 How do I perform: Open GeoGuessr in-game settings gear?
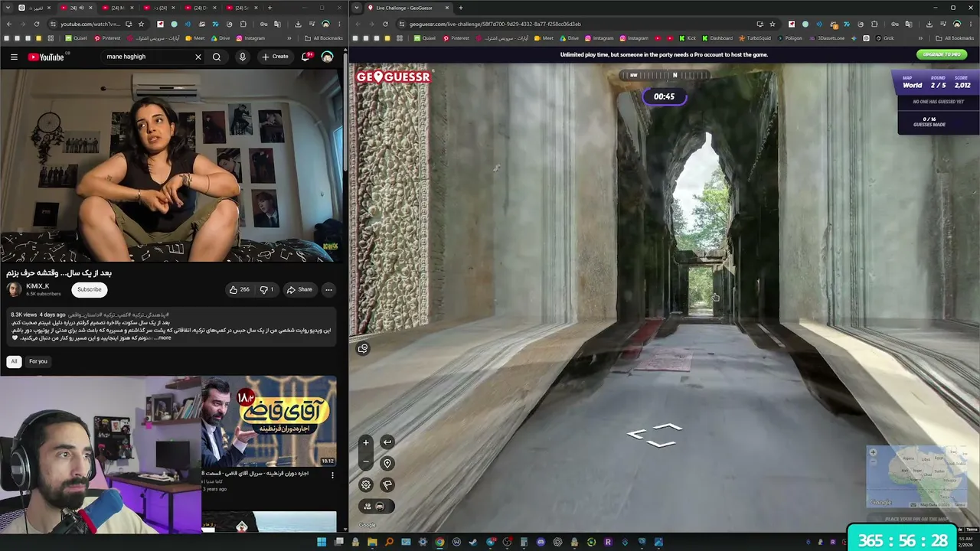tap(366, 484)
